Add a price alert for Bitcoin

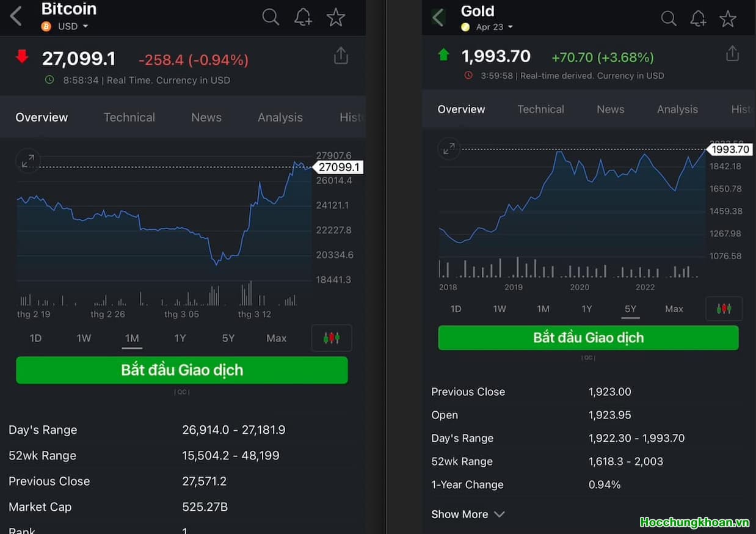pos(303,17)
